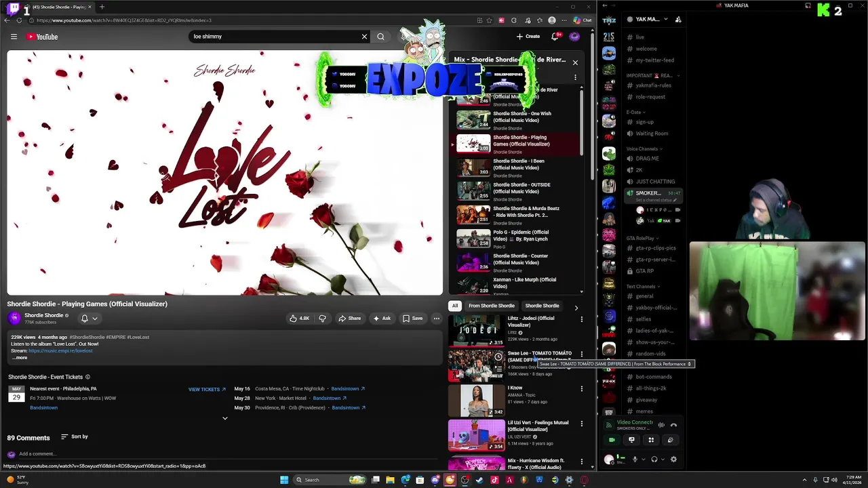868x488 pixels.
Task: Open the Shordie Shordie channel avatar
Action: click(x=14, y=318)
